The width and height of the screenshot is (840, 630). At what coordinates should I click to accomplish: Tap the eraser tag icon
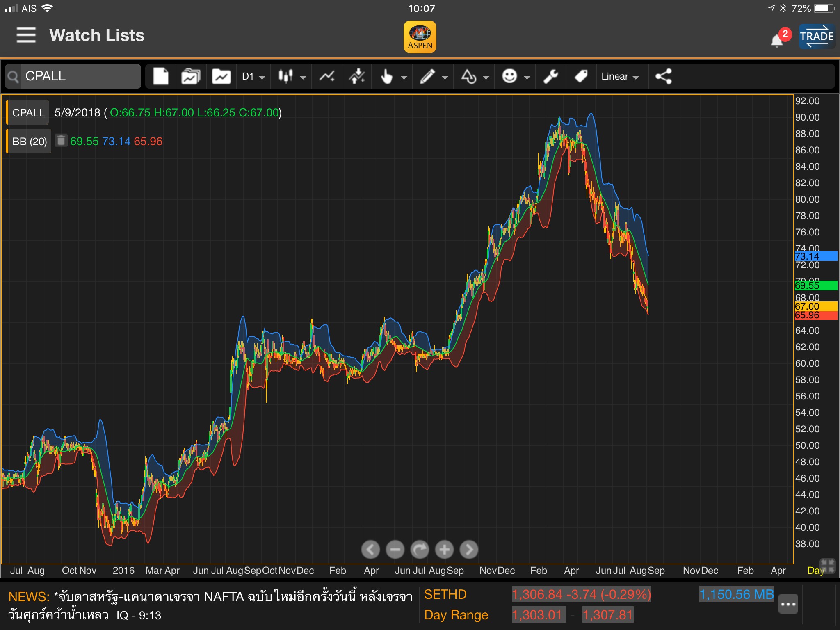[x=581, y=76]
